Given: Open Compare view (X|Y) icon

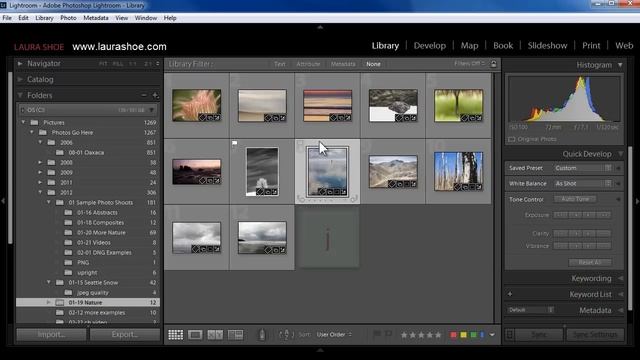Looking at the screenshot, I should (x=215, y=335).
